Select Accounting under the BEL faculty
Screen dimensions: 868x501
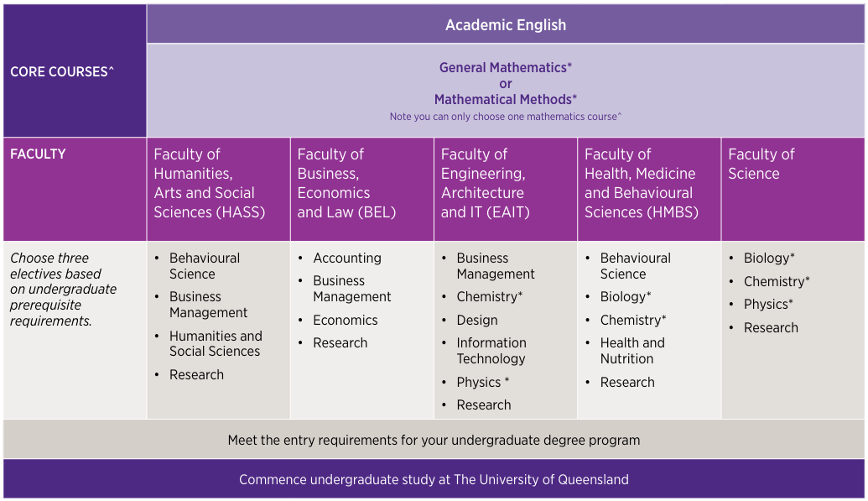[347, 258]
